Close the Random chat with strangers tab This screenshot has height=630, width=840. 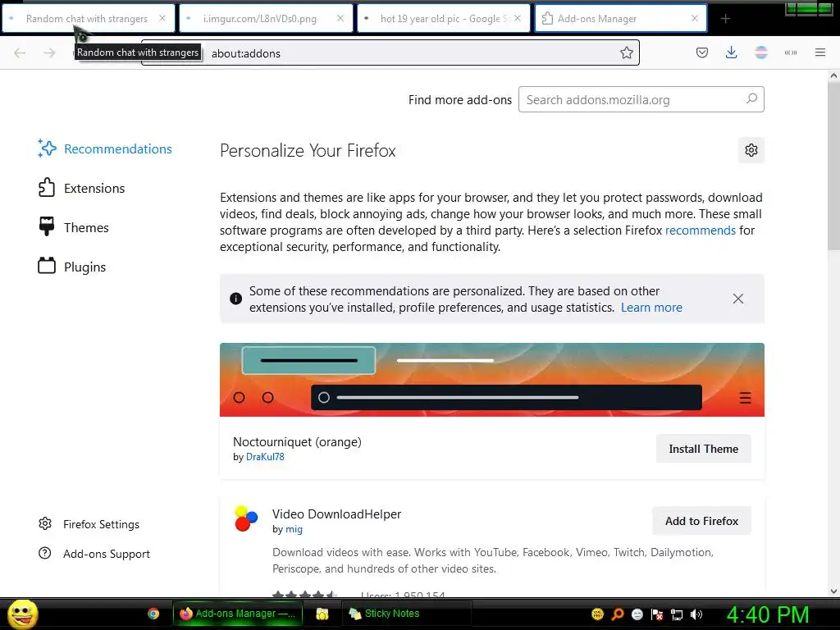coord(162,18)
